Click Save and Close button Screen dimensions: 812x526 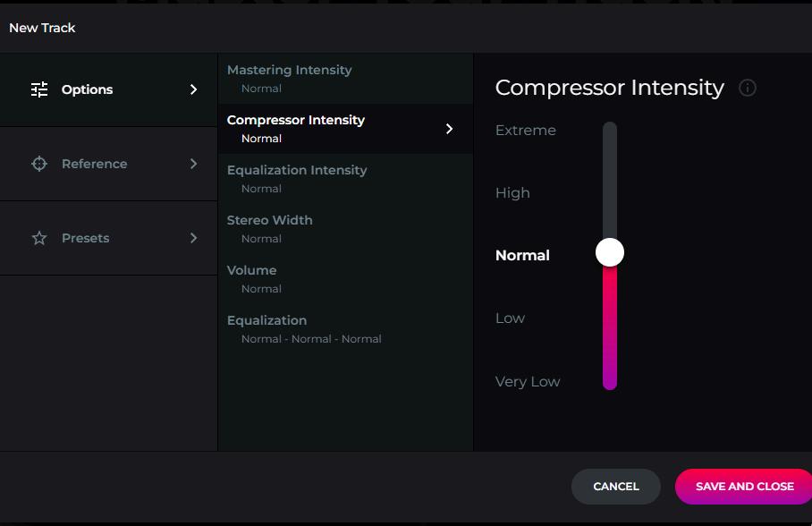coord(744,487)
